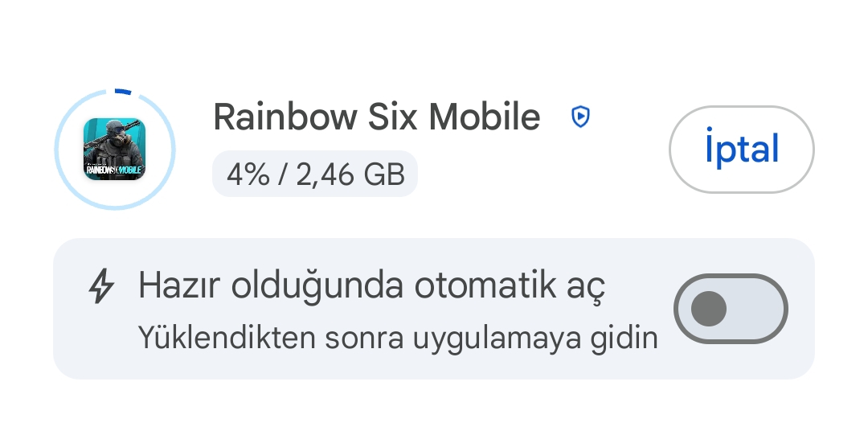The height and width of the screenshot is (431, 868).
Task: Click the gray knob of the switch
Action: point(708,309)
